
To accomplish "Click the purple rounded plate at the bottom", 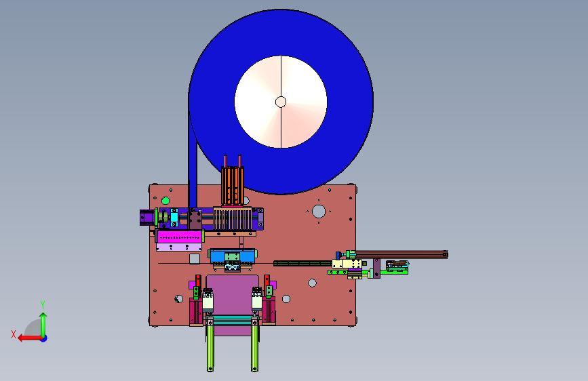I will (x=232, y=294).
